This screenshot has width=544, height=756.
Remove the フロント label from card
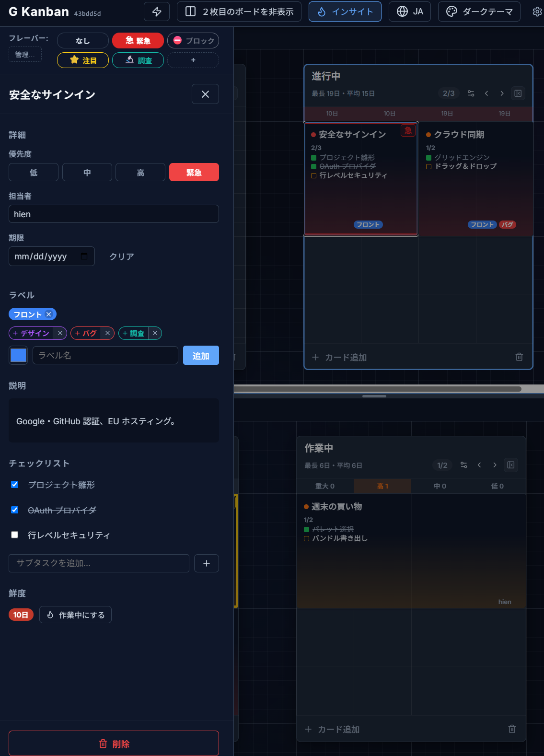click(x=48, y=314)
